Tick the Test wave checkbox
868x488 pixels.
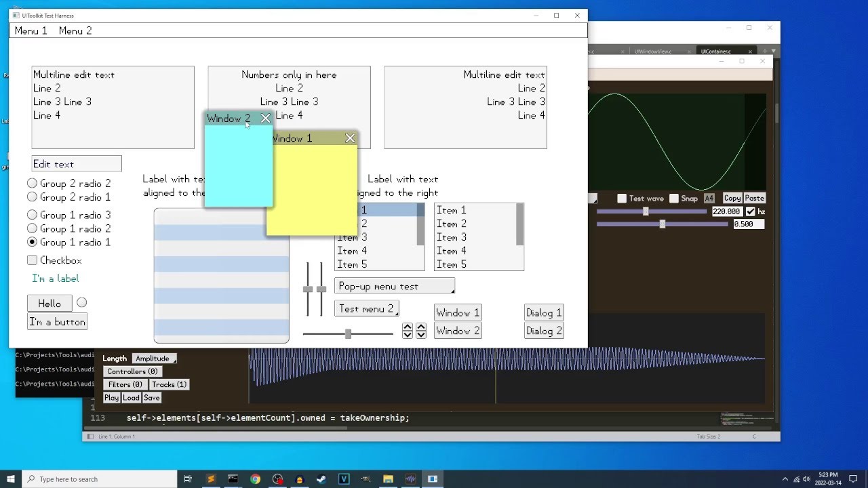622,199
